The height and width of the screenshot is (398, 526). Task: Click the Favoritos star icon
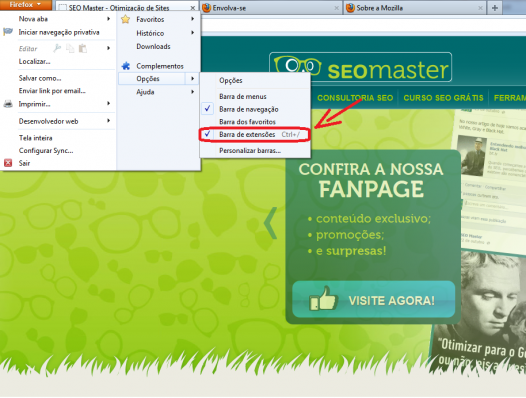(x=125, y=19)
